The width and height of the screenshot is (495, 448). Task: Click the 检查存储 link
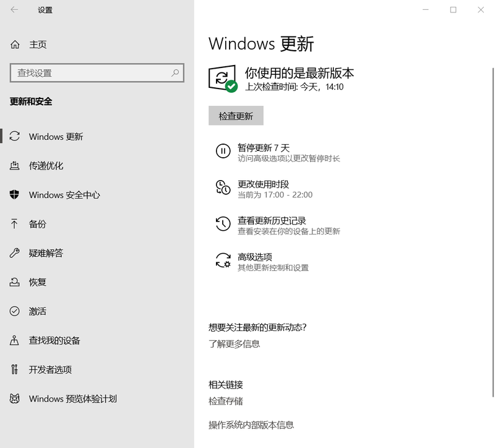click(226, 401)
